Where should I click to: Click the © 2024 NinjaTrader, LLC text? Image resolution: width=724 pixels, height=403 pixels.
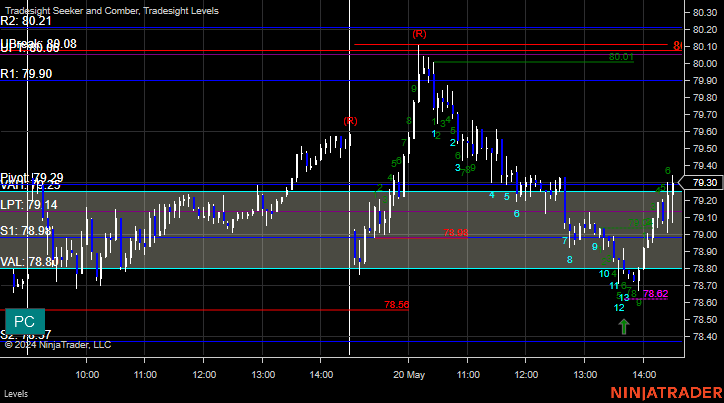tap(58, 345)
